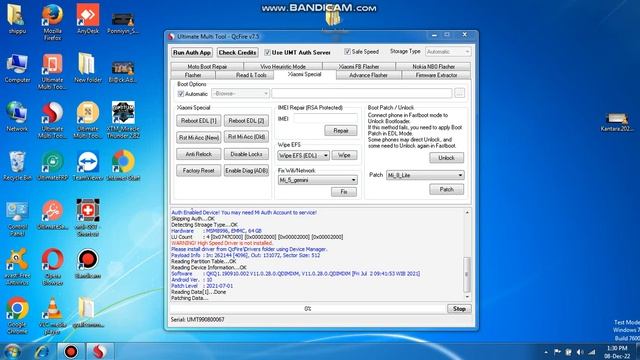Focus the IMEI input field
The width and height of the screenshot is (640, 360).
pos(325,119)
